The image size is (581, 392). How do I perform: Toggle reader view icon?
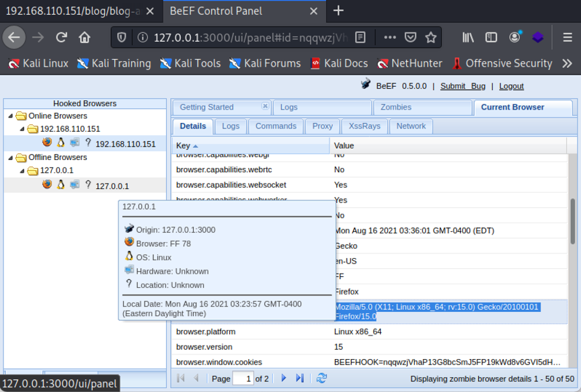click(x=360, y=38)
